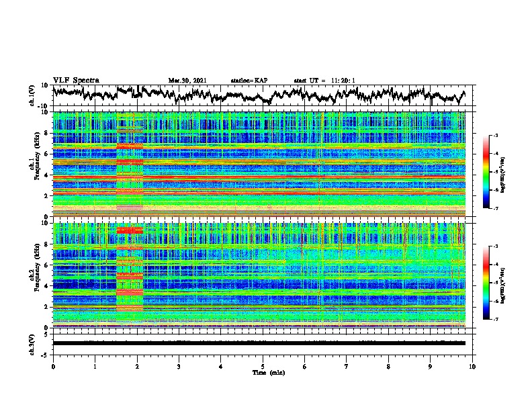Click the ch.1 voltage waveform trace
Screen dimensions: 532x411
tap(259, 95)
